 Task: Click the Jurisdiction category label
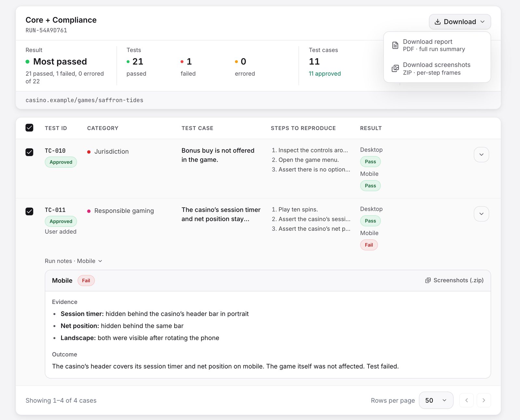pyautogui.click(x=111, y=151)
